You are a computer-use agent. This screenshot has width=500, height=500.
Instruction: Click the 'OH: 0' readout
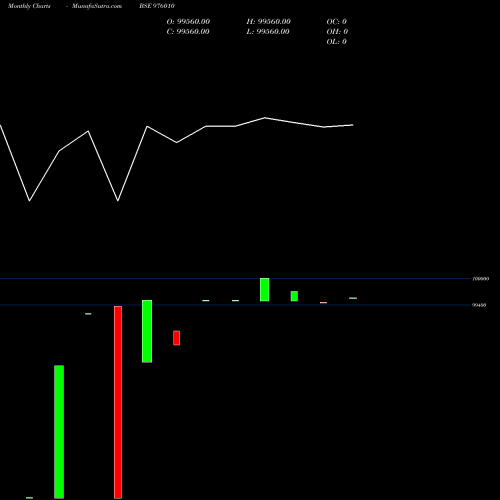(x=337, y=32)
